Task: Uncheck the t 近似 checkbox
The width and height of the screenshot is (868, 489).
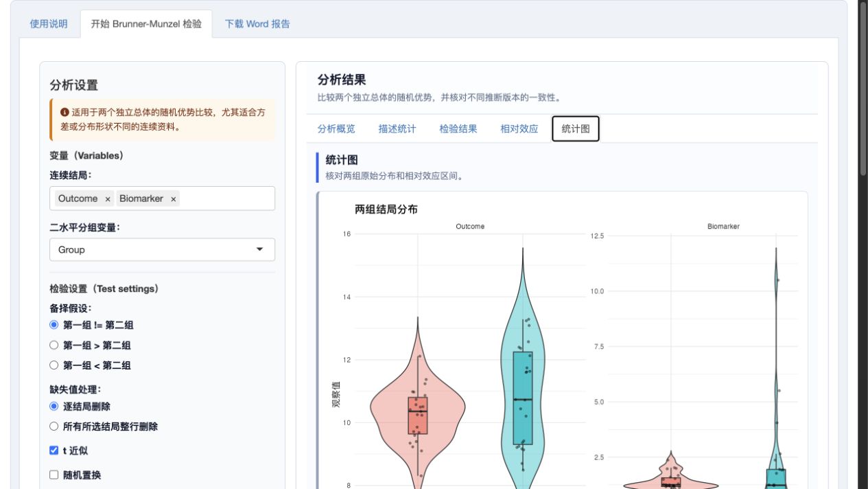Action: (x=54, y=451)
